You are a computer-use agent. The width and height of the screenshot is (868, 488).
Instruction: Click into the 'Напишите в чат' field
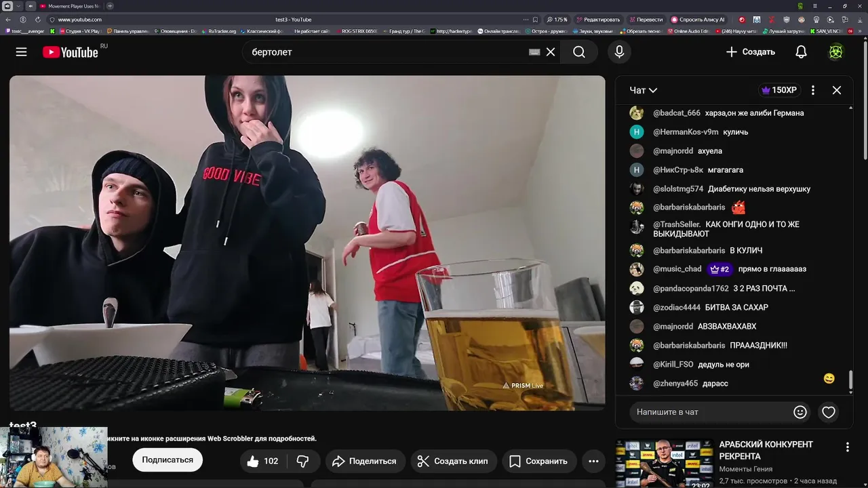pyautogui.click(x=709, y=412)
